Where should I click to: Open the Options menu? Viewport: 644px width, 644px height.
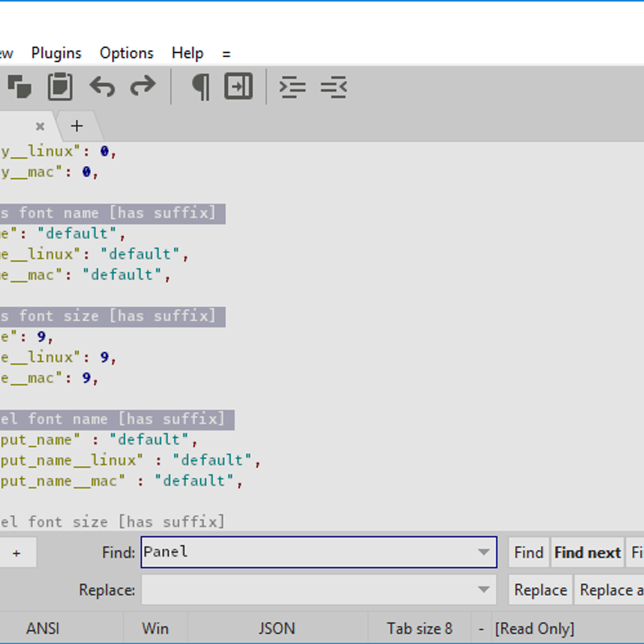127,53
